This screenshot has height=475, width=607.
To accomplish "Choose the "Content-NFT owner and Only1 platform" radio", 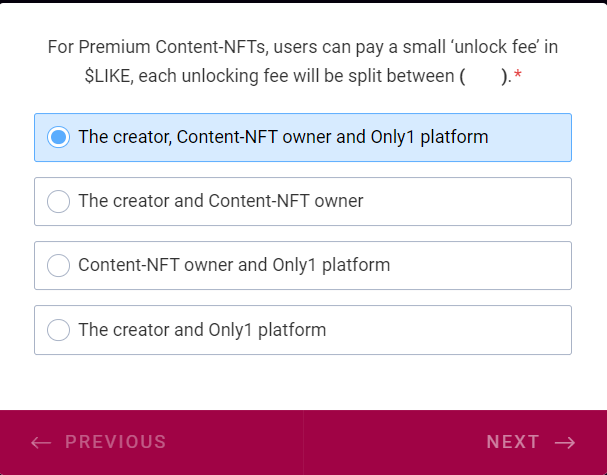I will click(59, 265).
